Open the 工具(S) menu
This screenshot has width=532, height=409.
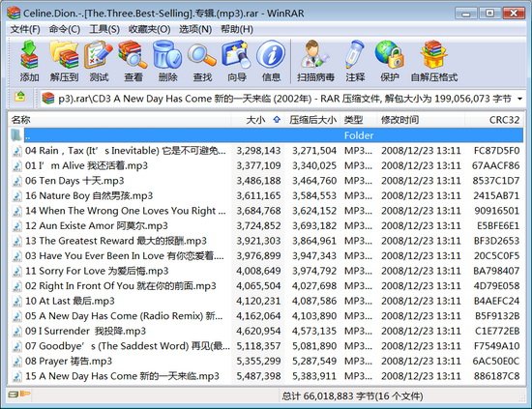click(x=104, y=29)
